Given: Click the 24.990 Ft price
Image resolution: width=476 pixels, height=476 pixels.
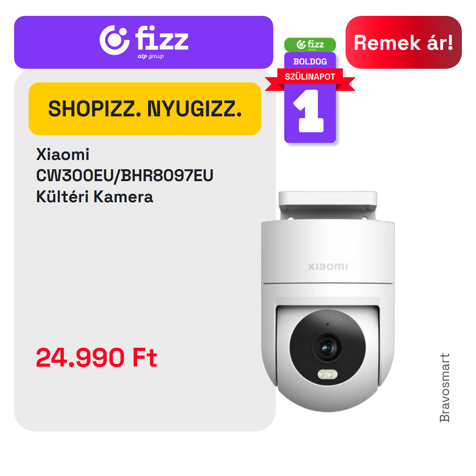Looking at the screenshot, I should coord(97,357).
